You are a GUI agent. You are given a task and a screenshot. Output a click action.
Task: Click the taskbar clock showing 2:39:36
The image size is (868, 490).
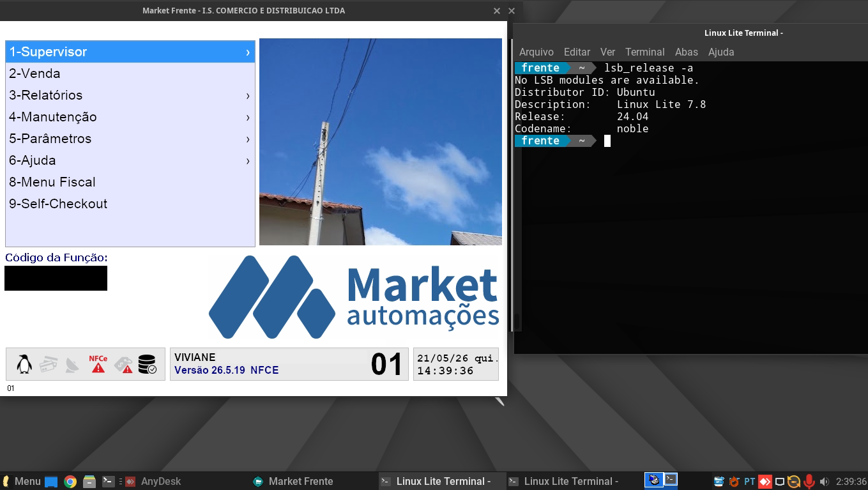click(x=851, y=482)
